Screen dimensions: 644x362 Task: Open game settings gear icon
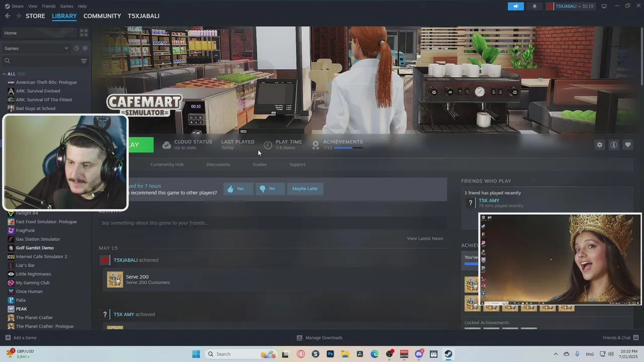[600, 145]
